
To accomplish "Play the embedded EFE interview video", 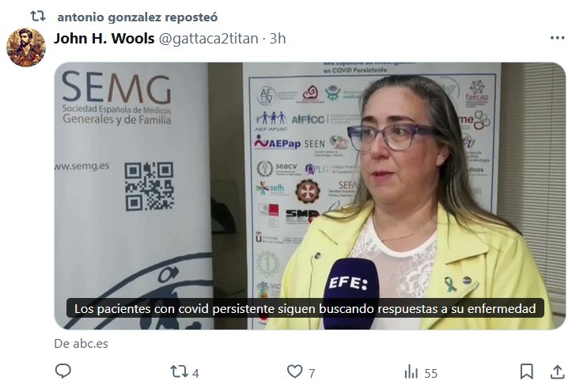I will (309, 196).
